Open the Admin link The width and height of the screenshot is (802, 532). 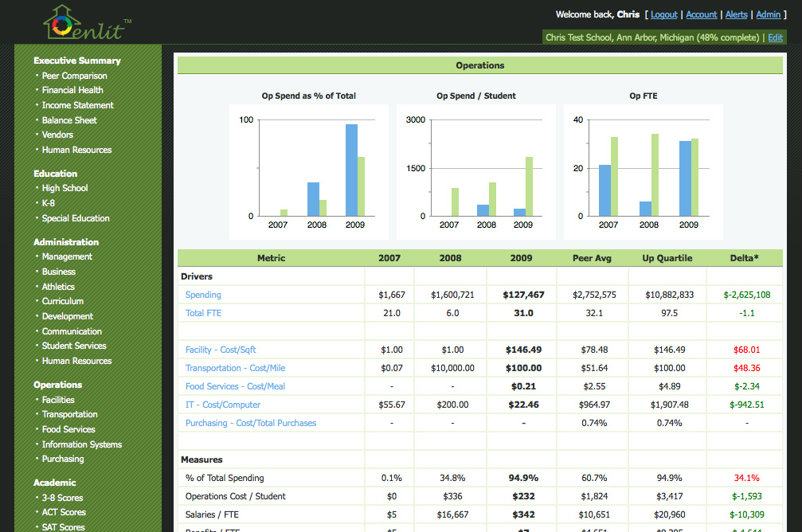[769, 14]
